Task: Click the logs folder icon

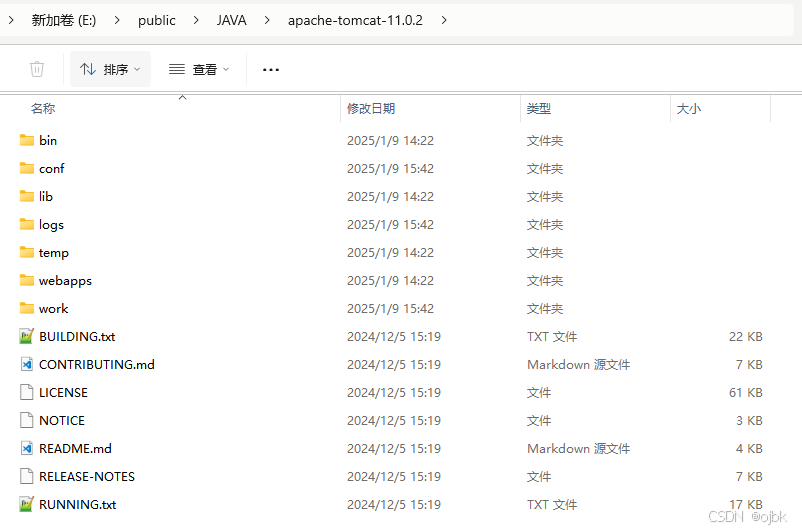Action: click(27, 224)
